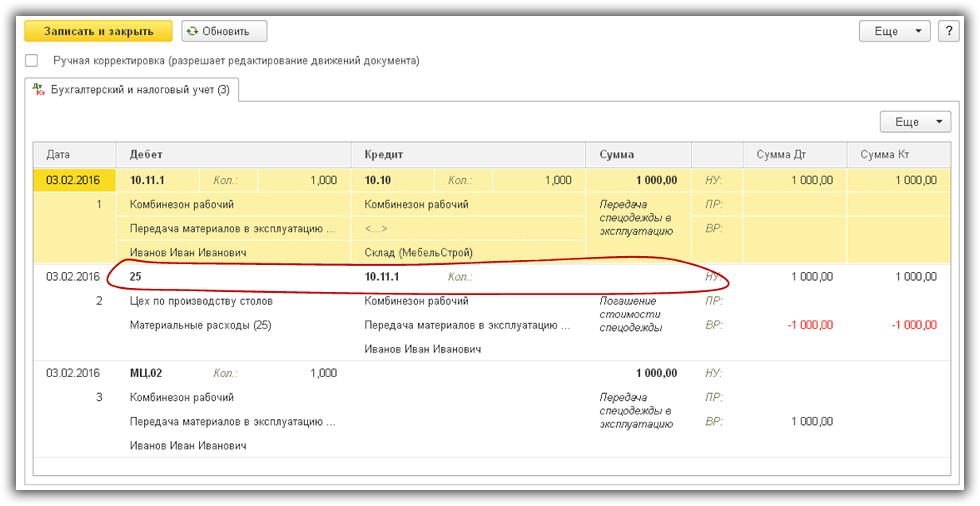Viewport: 980px width, 506px height.
Task: Click the 'Кредит' column header
Action: [x=469, y=155]
